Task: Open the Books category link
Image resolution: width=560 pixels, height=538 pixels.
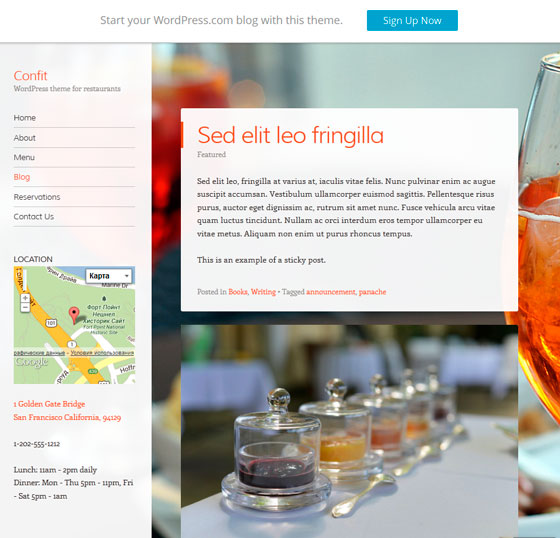Action: (238, 292)
